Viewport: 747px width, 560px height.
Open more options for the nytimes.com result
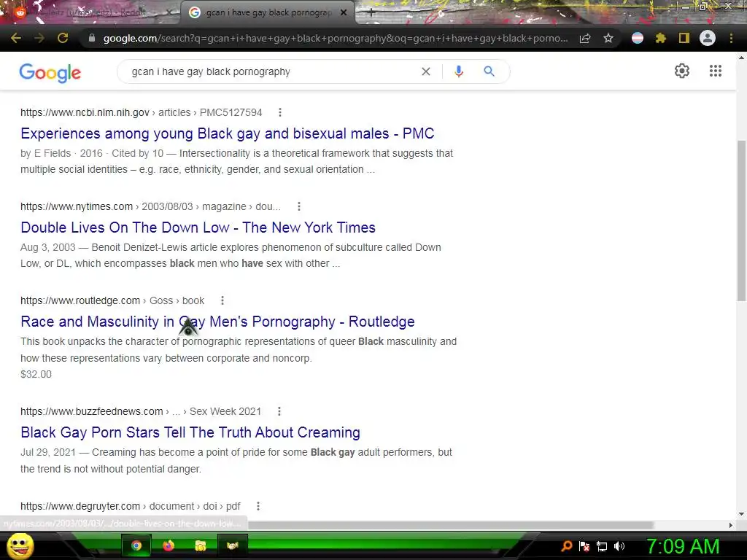[298, 206]
